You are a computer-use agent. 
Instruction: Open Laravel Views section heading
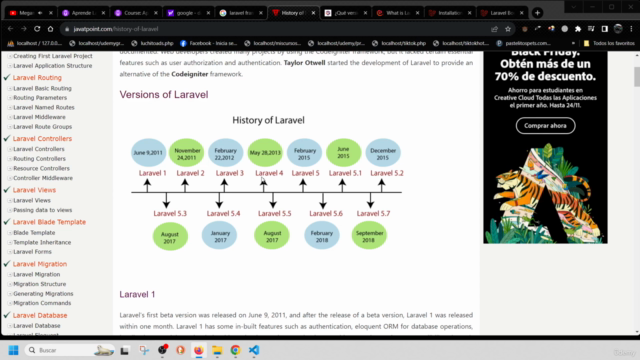point(34,190)
